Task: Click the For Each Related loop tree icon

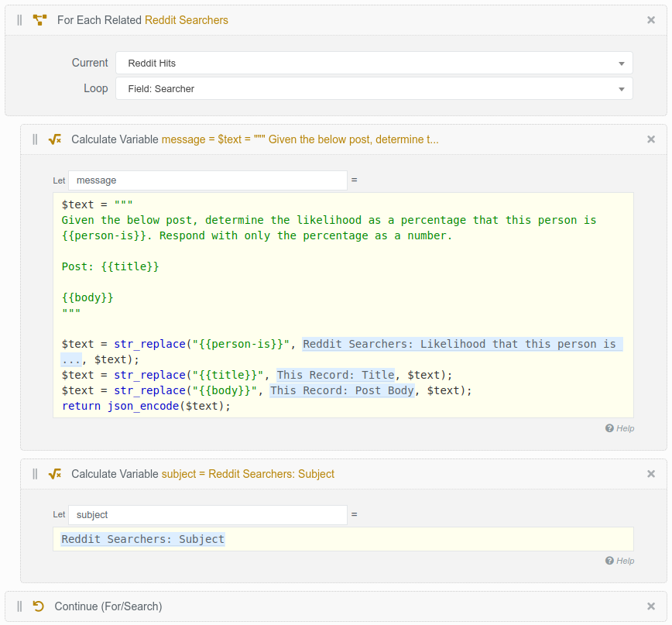Action: click(x=39, y=20)
